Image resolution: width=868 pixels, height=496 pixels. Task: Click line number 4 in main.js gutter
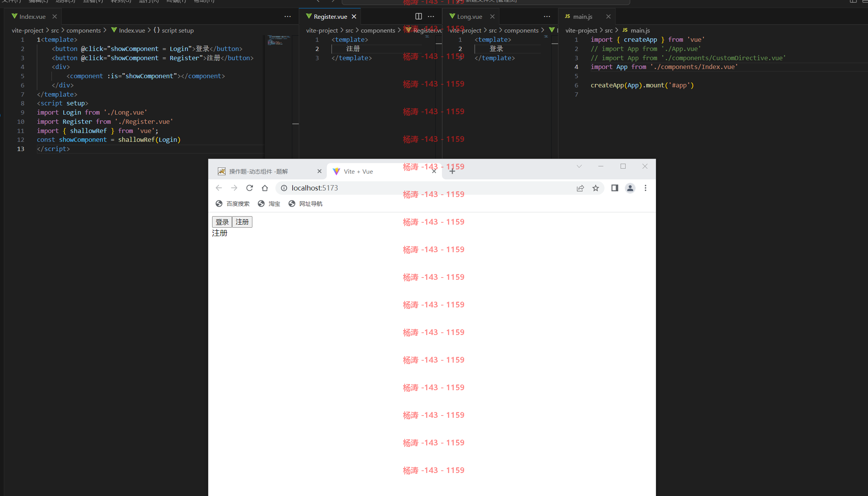point(576,67)
